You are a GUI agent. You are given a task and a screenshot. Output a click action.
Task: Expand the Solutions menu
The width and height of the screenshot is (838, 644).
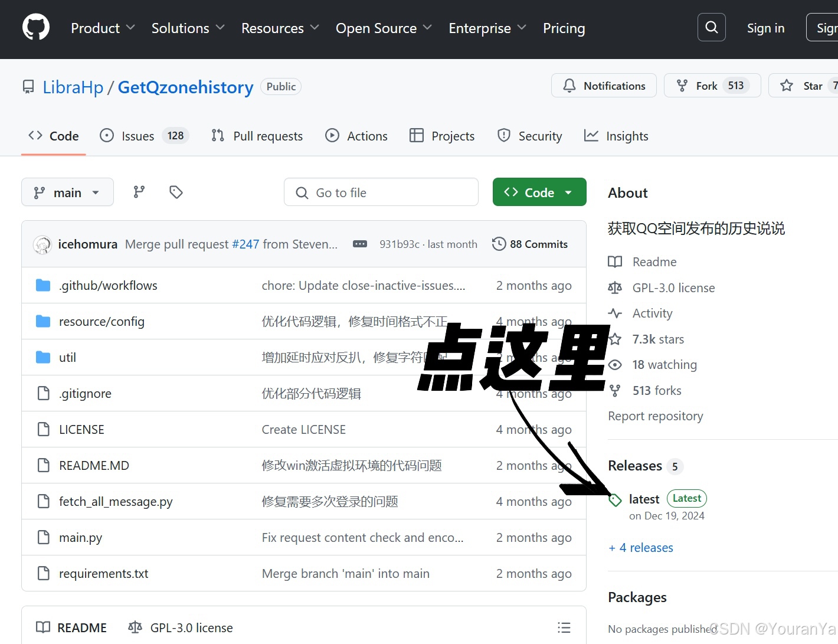188,28
